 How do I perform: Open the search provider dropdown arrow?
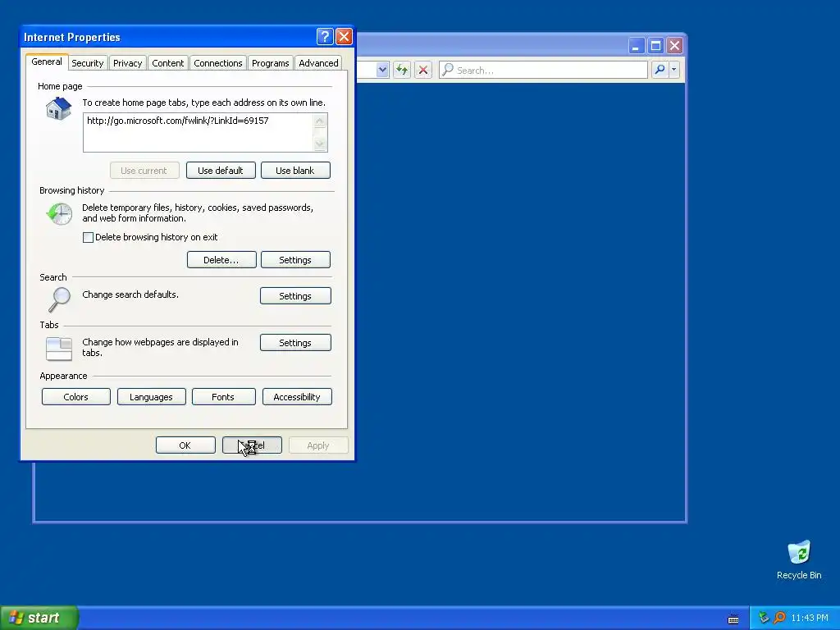[674, 70]
